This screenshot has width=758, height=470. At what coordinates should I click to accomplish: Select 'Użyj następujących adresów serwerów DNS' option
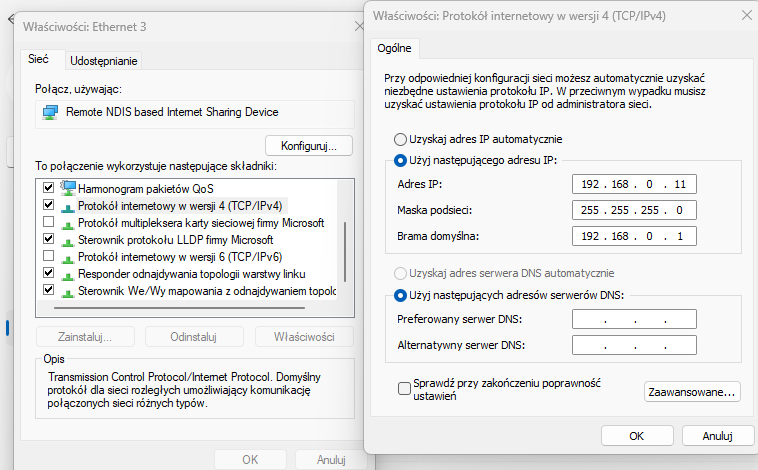401,295
